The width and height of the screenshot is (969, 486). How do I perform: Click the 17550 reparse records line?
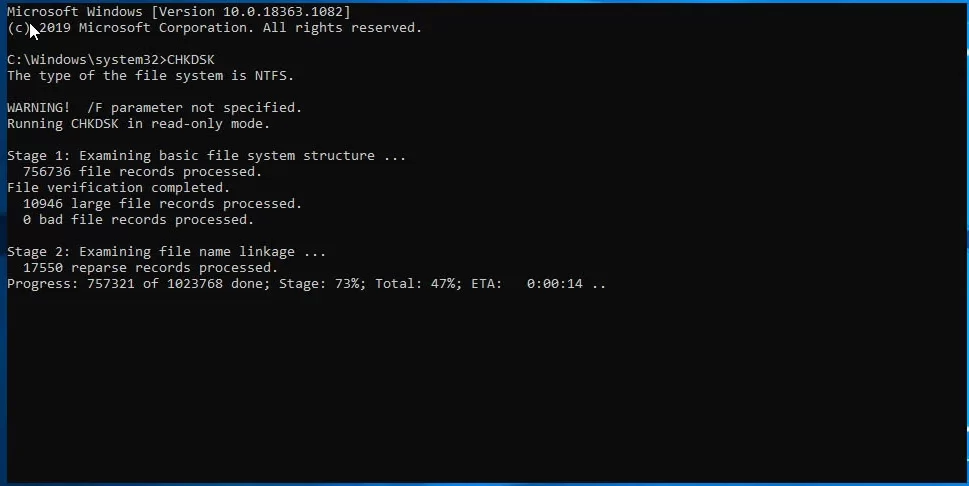(x=151, y=268)
